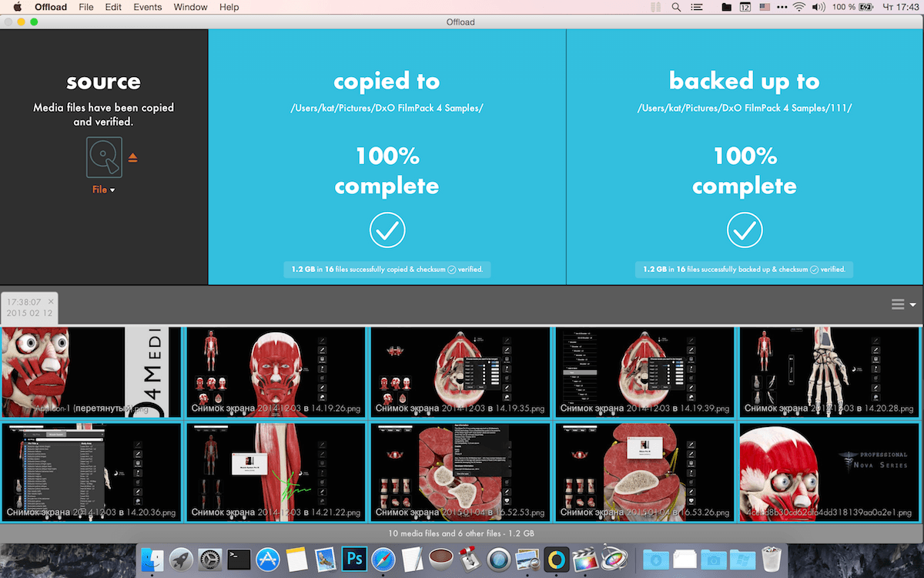Open the Notes app in the Dock
The height and width of the screenshot is (578, 924).
pos(296,559)
